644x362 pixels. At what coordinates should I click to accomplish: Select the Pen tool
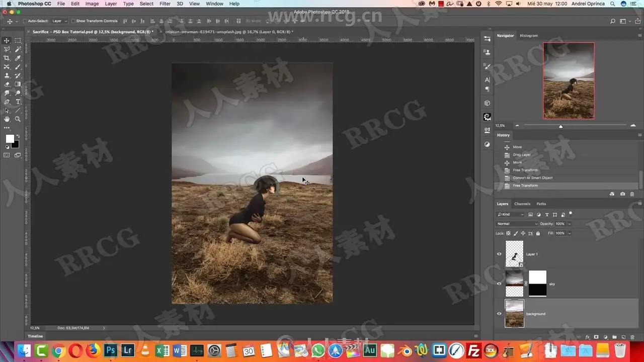7,102
